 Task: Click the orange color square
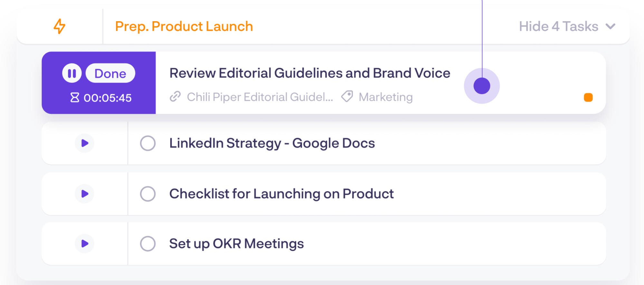[588, 97]
